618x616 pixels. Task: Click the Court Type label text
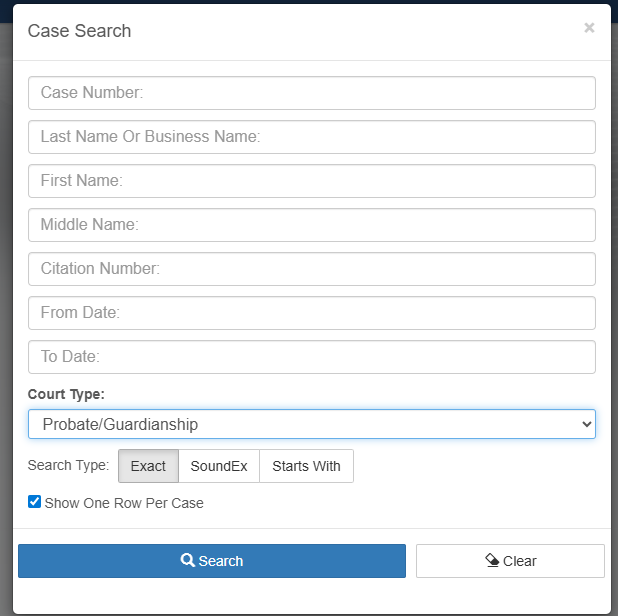(66, 394)
